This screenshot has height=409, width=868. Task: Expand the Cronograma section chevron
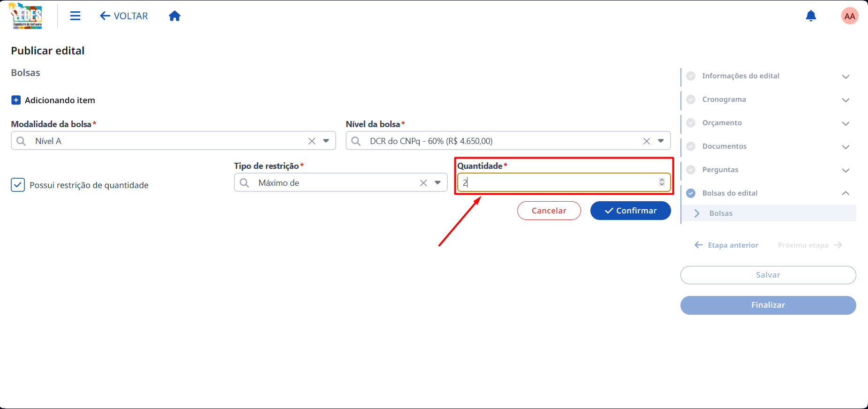pos(845,100)
